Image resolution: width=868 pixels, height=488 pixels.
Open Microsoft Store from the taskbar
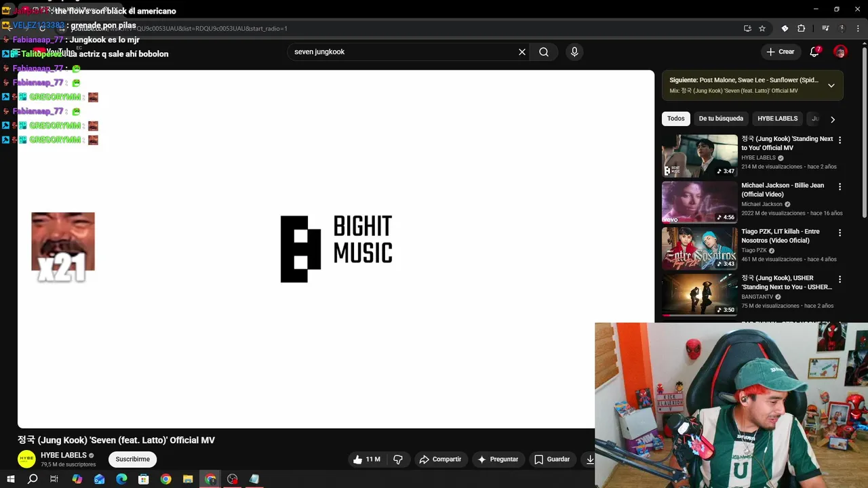pyautogui.click(x=144, y=479)
